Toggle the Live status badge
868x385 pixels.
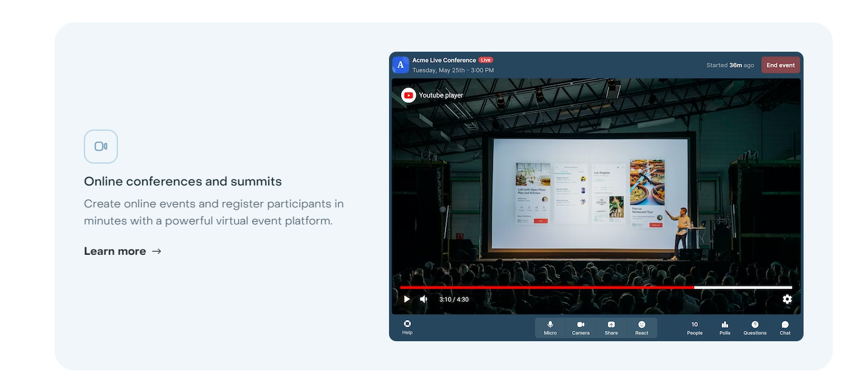coord(487,60)
